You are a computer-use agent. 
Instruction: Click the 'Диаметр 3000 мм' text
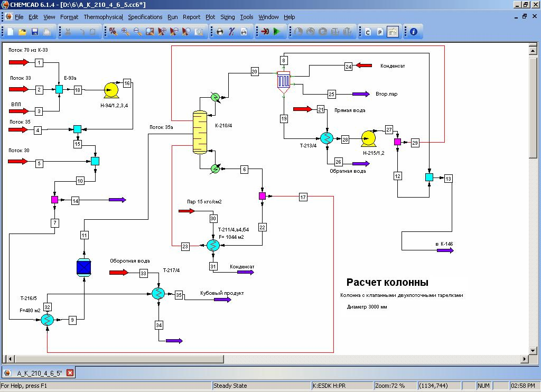pyautogui.click(x=367, y=307)
